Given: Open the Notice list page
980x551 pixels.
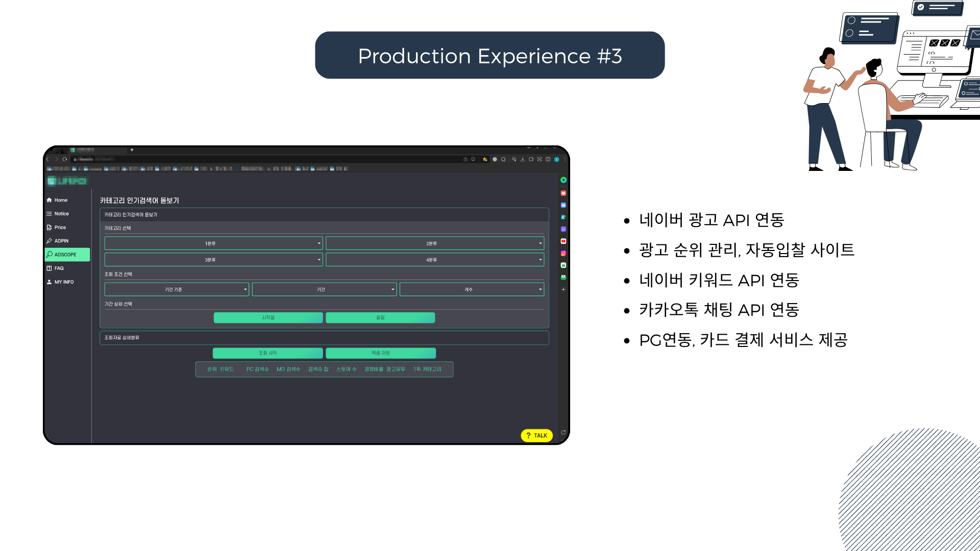Looking at the screenshot, I should pyautogui.click(x=61, y=214).
